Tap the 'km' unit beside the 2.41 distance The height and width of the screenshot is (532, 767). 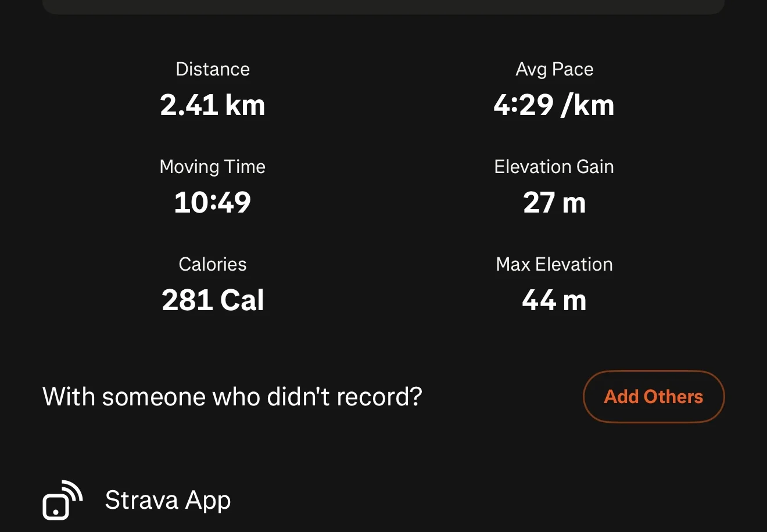coord(245,105)
